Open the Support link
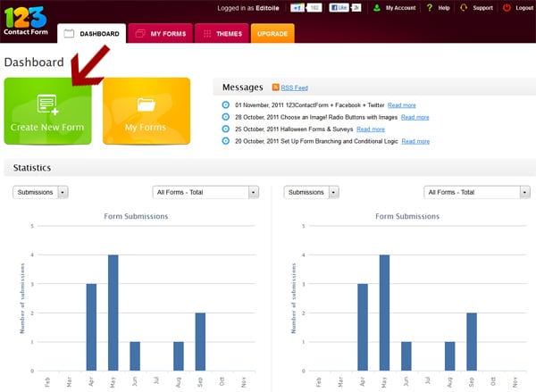The height and width of the screenshot is (392, 536). point(482,8)
